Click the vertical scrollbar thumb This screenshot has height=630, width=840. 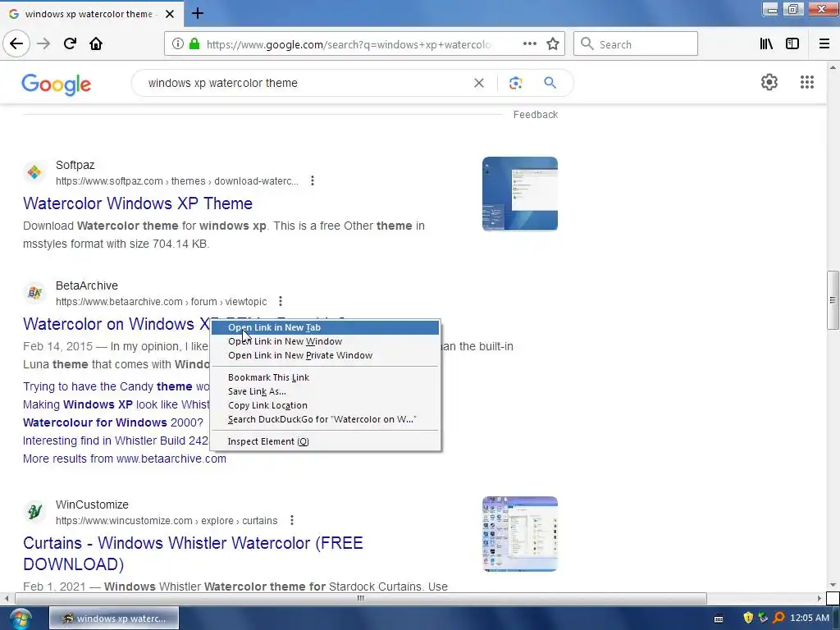(833, 300)
